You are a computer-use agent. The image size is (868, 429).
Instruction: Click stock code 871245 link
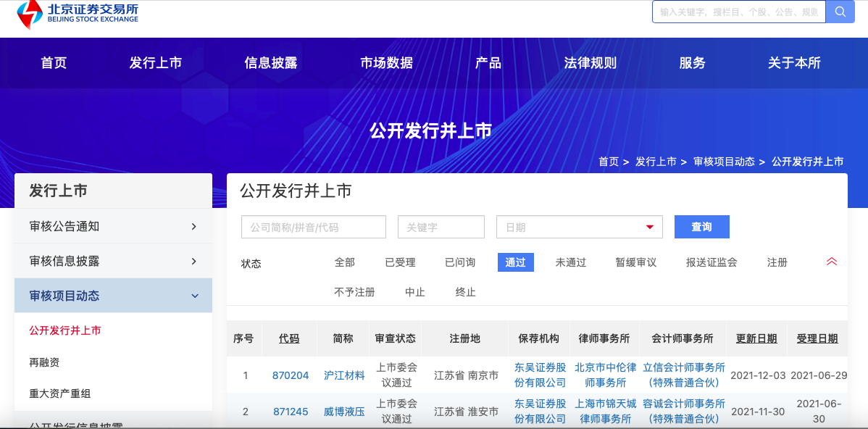point(291,411)
